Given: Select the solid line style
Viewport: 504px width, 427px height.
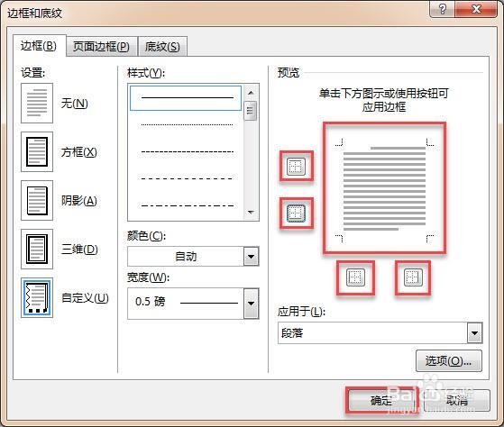Looking at the screenshot, I should [186, 98].
